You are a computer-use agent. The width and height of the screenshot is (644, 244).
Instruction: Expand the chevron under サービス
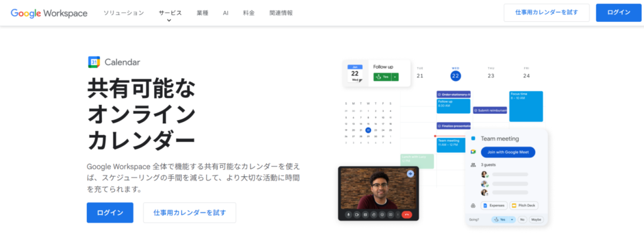(169, 20)
